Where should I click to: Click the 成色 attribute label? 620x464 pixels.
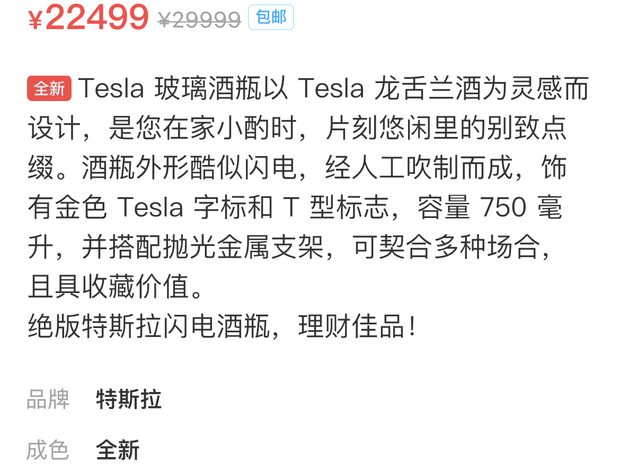48,450
